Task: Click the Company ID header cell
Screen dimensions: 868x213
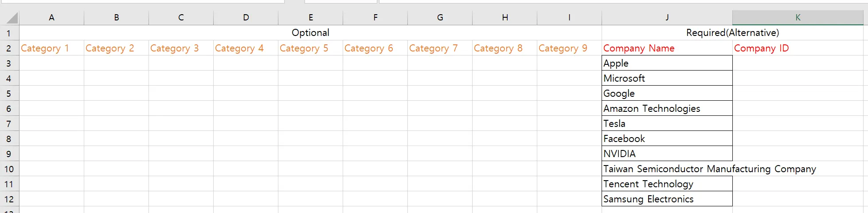Action: click(798, 48)
